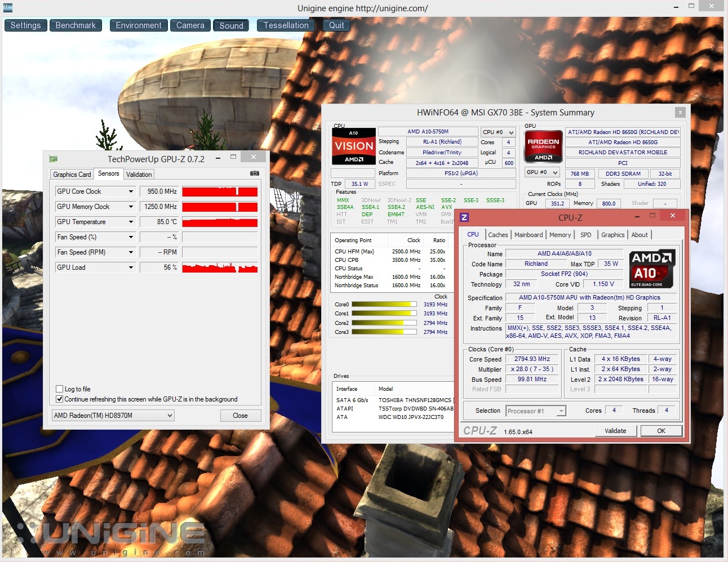This screenshot has width=728, height=562.
Task: Switch to the Graphics Card tab in GPU-Z
Action: click(72, 175)
